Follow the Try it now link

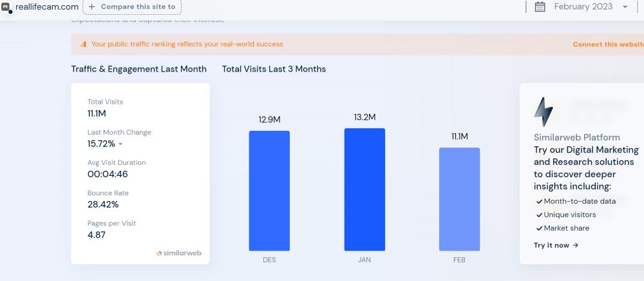point(556,245)
